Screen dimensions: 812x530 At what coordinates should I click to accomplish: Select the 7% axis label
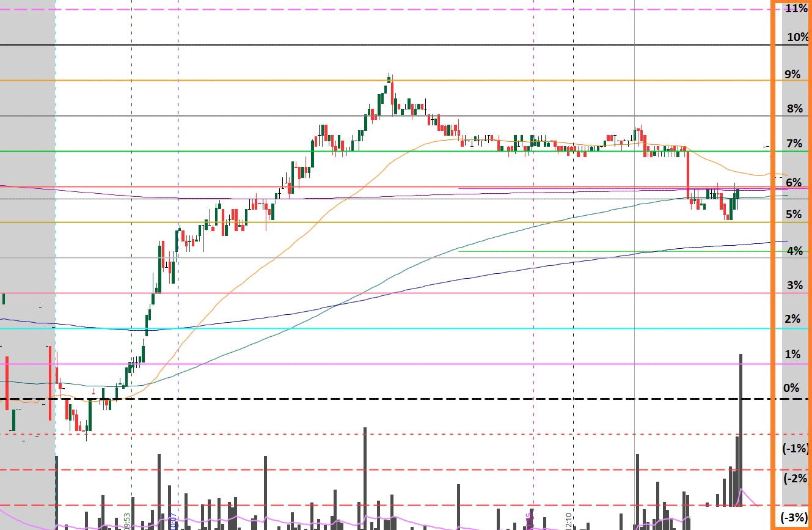click(794, 144)
